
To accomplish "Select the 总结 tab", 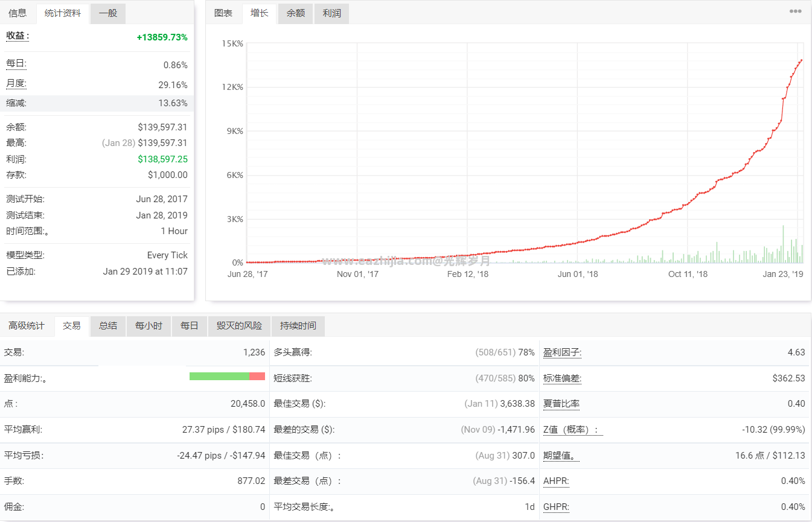I will point(108,326).
